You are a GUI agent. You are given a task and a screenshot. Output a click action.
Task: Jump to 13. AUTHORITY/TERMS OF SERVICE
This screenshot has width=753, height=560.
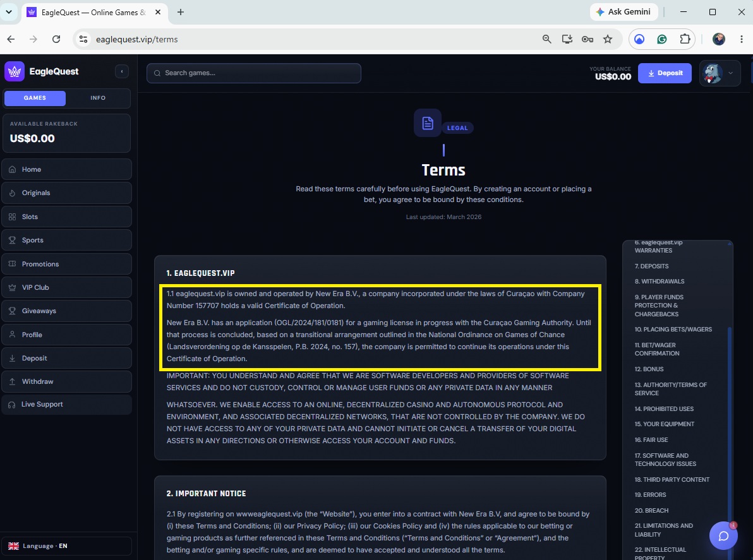(x=671, y=389)
